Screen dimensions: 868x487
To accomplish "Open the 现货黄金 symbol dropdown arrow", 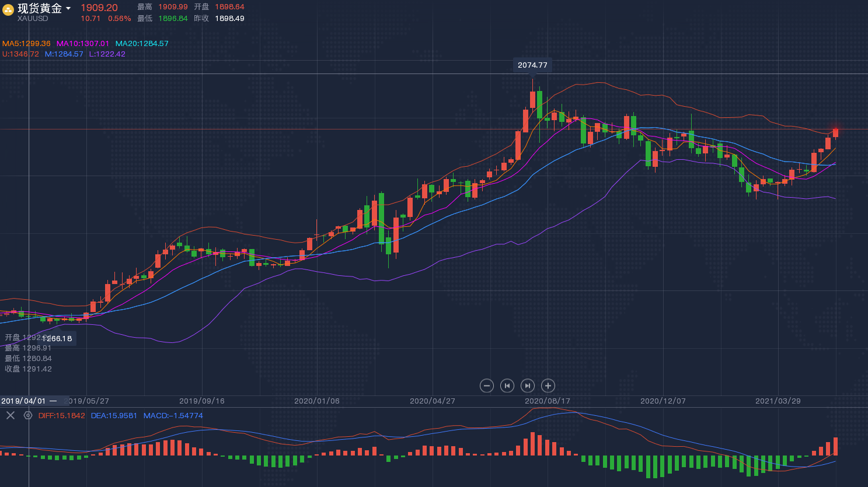I will (x=68, y=8).
